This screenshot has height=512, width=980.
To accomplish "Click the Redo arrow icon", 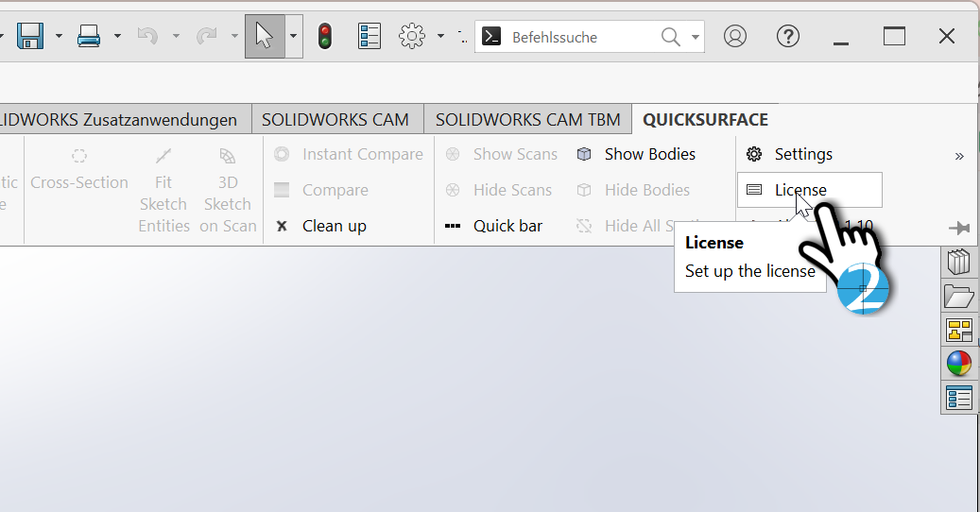I will tap(206, 36).
